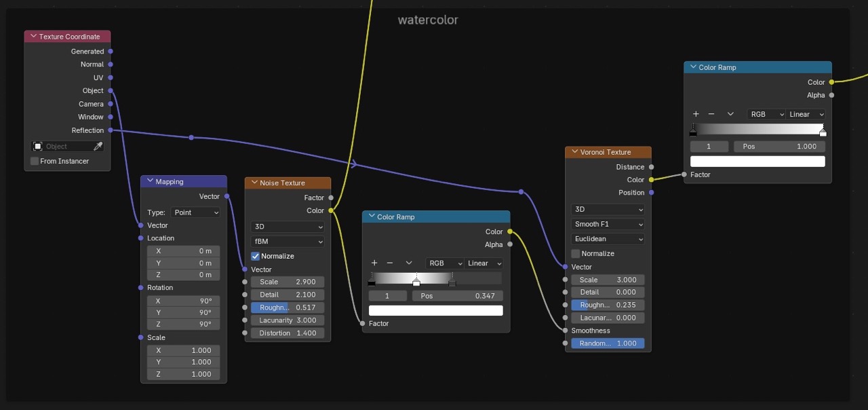Viewport: 868px width, 410px height.
Task: Select white stop on Color Ramp with Pos 1.000
Action: point(823,133)
